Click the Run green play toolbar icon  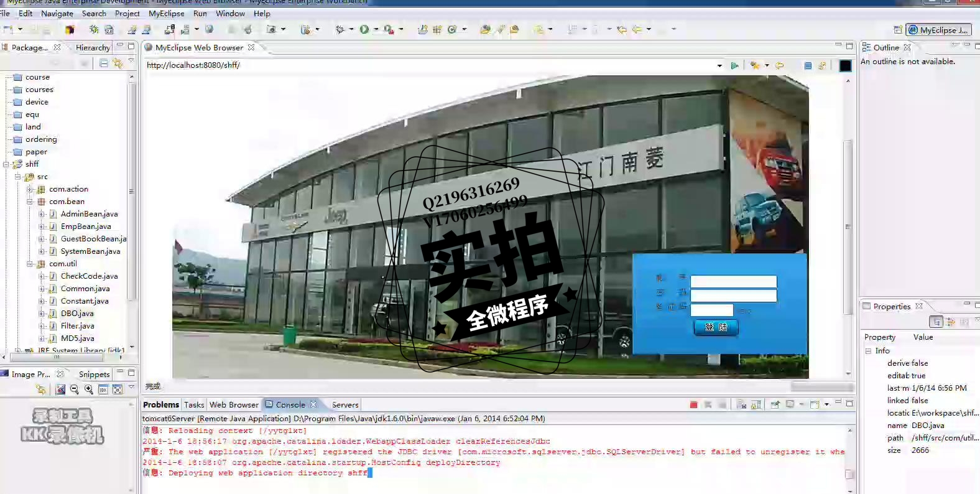coord(364,29)
